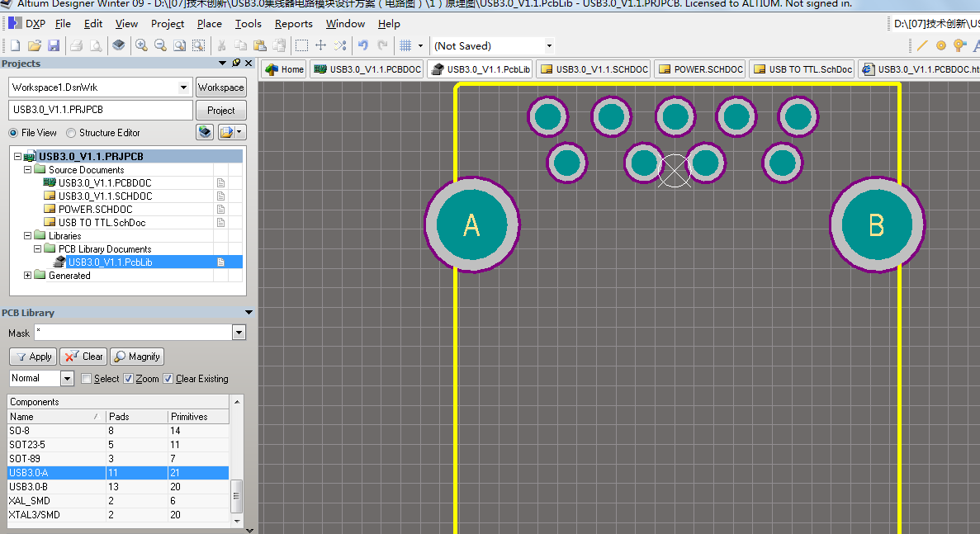
Task: Zoom in using the magnifier plus icon
Action: pyautogui.click(x=141, y=45)
